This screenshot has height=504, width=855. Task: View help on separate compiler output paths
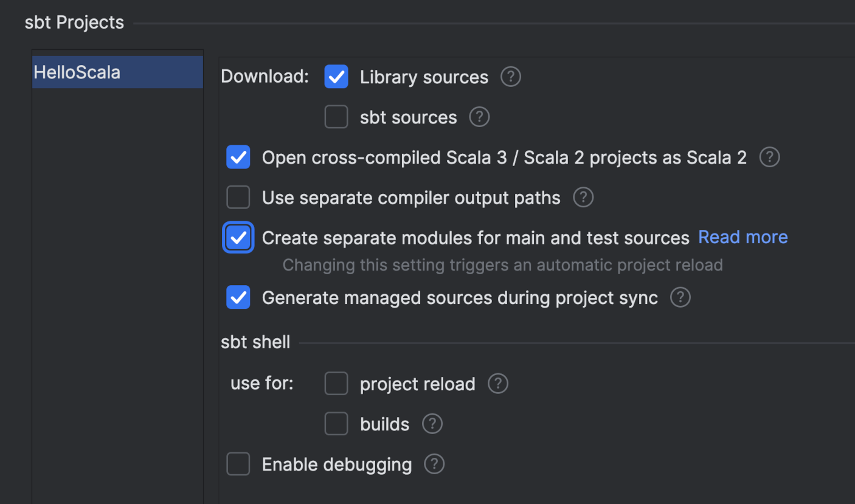[583, 197]
